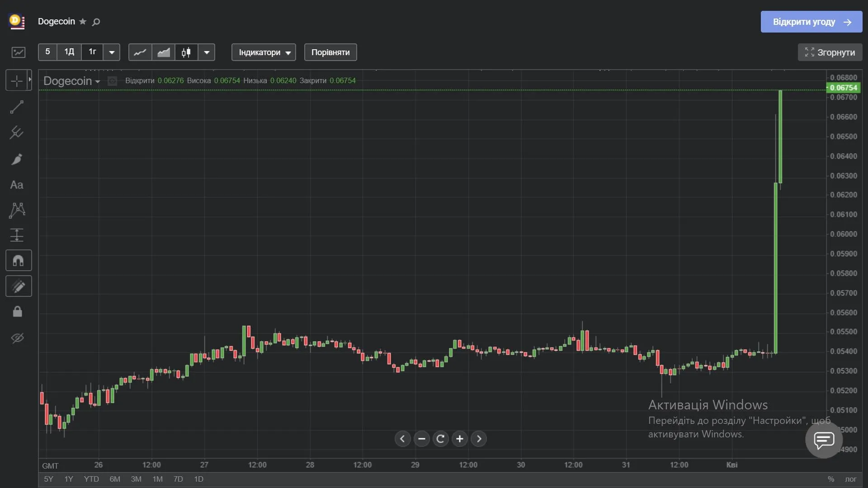Viewport: 868px width, 488px height.
Task: Open the live chat bubble
Action: [824, 439]
